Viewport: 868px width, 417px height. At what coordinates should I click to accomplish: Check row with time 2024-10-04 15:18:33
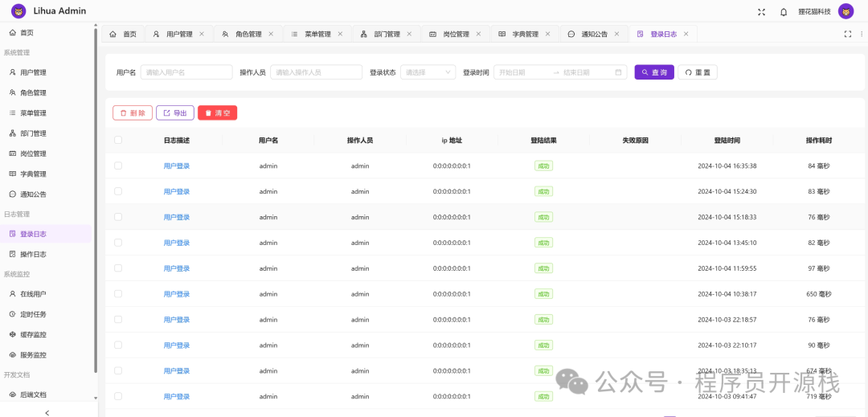pyautogui.click(x=118, y=217)
